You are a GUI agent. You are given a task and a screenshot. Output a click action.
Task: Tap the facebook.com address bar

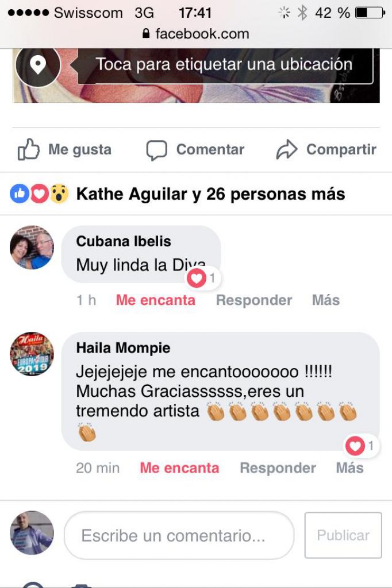point(196,34)
